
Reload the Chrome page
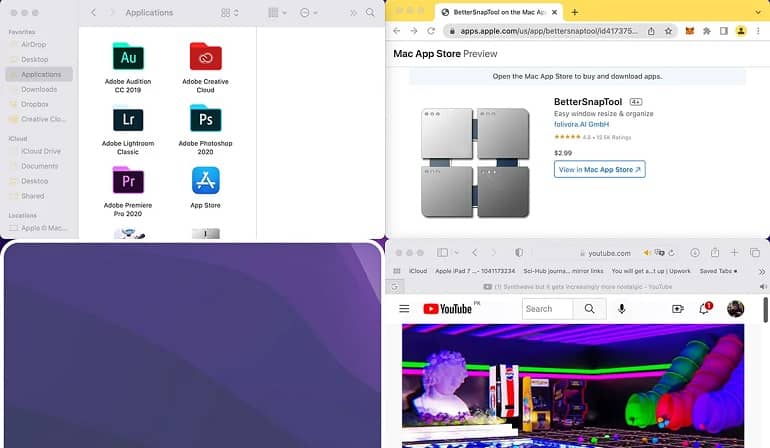431,31
